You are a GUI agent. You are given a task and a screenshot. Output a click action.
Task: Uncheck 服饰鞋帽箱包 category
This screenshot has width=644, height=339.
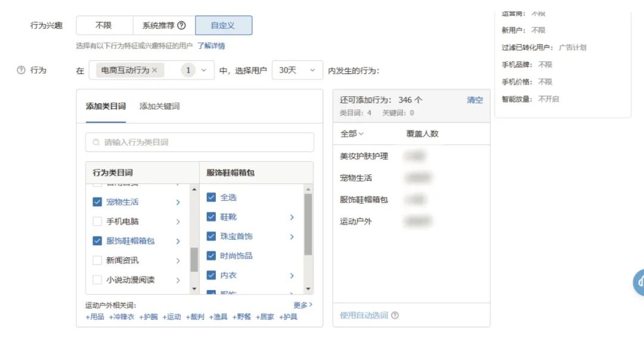[97, 241]
